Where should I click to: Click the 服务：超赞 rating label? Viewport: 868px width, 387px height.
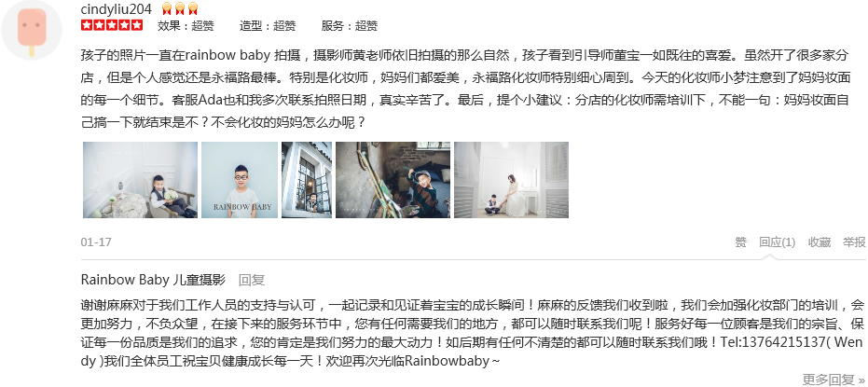(350, 25)
